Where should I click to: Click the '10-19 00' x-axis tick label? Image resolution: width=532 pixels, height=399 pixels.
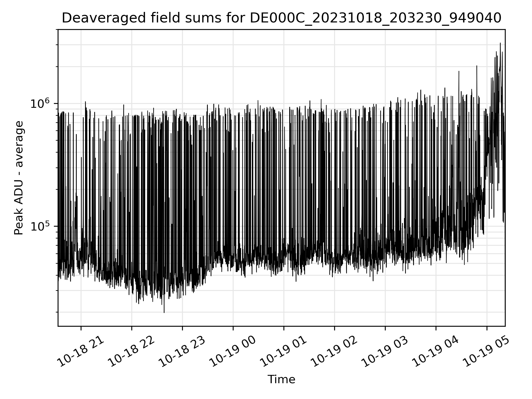click(x=233, y=352)
